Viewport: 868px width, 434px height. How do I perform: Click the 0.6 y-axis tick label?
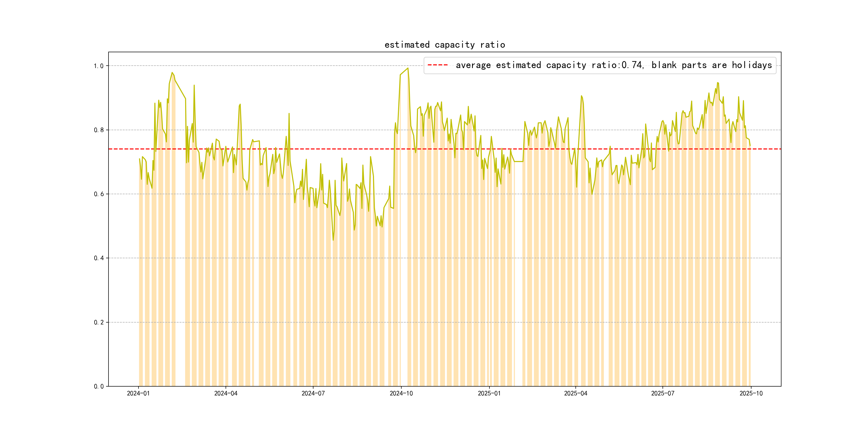point(98,194)
